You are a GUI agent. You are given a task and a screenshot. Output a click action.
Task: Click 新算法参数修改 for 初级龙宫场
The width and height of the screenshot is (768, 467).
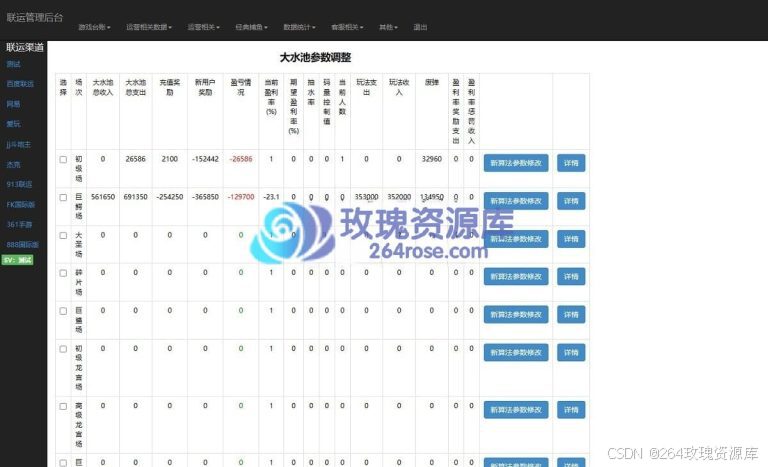click(516, 352)
